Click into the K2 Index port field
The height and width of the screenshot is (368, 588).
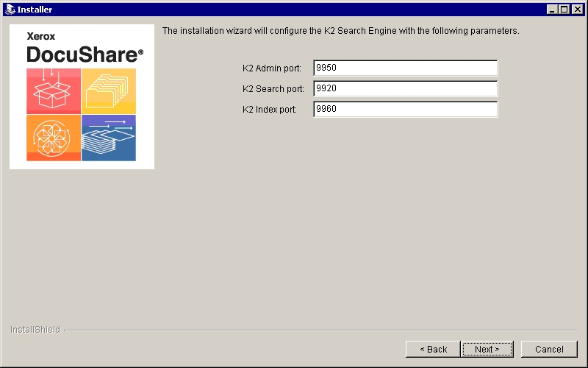pyautogui.click(x=406, y=109)
